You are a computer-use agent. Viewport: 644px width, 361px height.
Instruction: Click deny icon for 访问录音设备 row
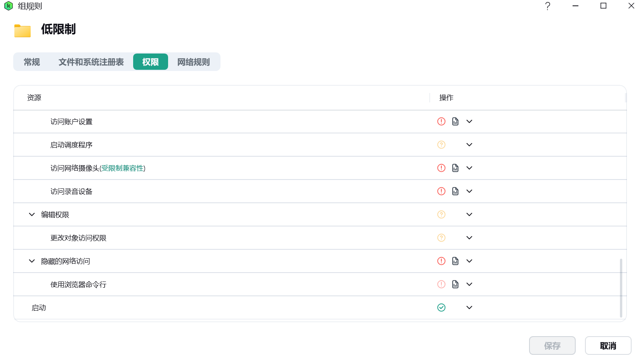[441, 191]
